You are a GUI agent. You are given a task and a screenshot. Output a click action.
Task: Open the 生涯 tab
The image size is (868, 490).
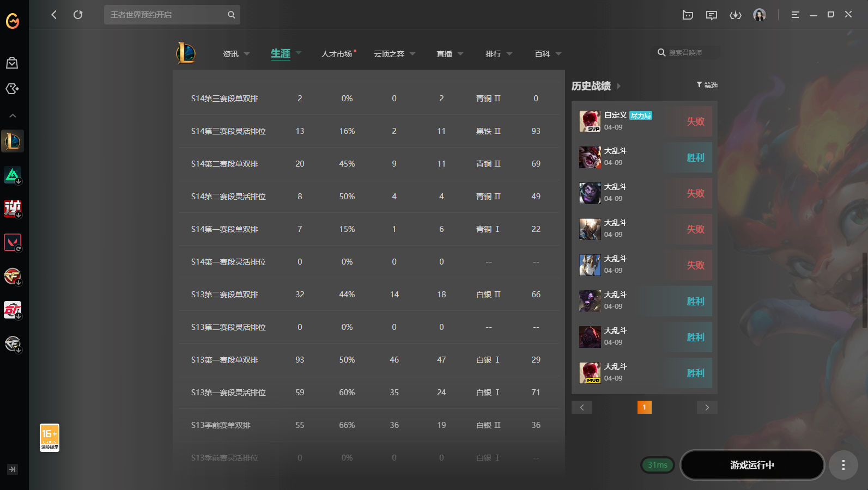[281, 53]
